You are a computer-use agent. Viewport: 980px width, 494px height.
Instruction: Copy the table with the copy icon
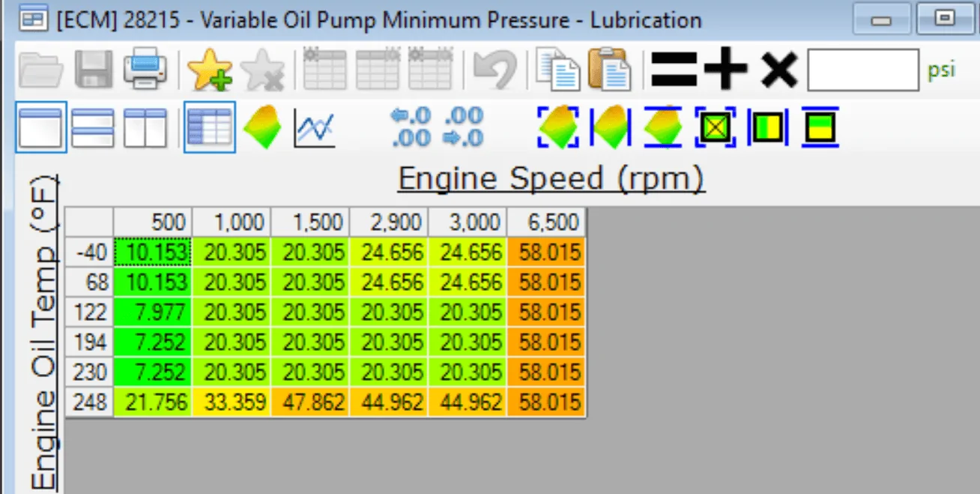559,70
